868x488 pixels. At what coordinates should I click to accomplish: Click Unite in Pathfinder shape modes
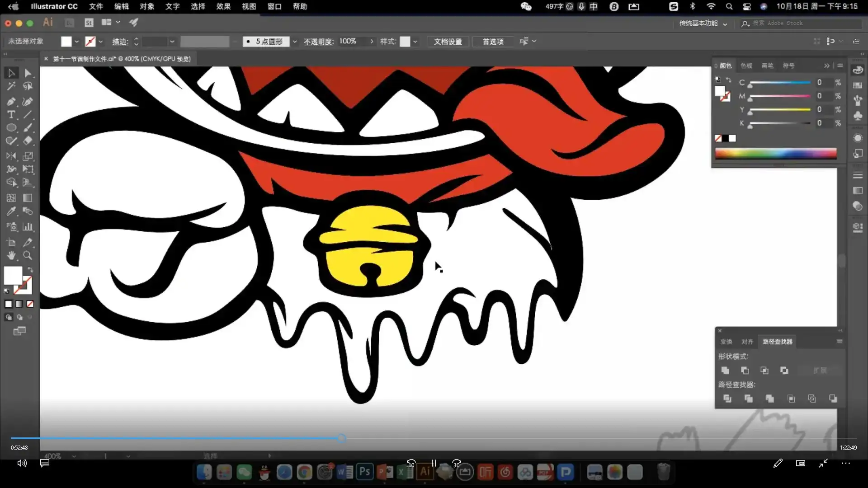pos(725,371)
